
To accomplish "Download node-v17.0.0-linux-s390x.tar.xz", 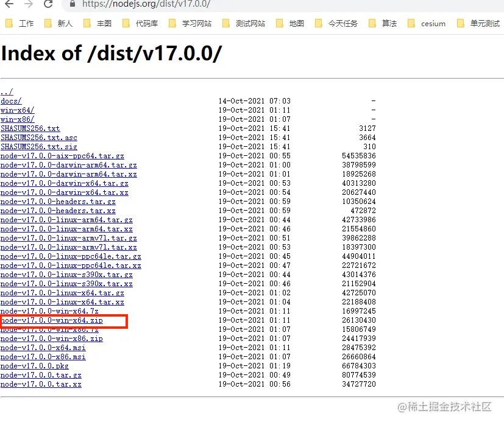I will (x=66, y=284).
